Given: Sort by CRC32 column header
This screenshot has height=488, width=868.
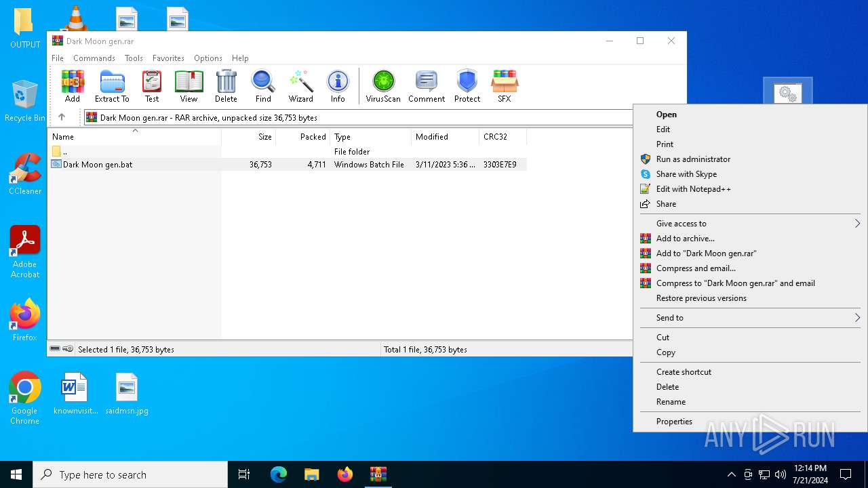Looking at the screenshot, I should 502,137.
